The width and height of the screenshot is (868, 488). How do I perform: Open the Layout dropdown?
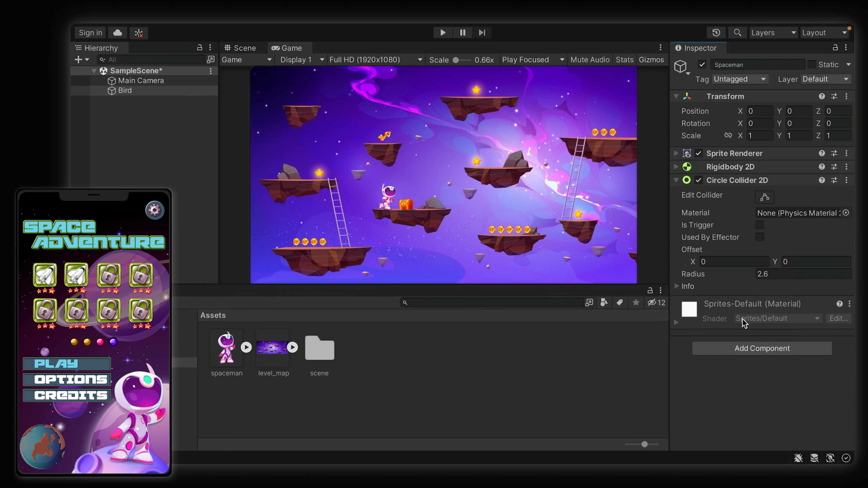[x=825, y=32]
